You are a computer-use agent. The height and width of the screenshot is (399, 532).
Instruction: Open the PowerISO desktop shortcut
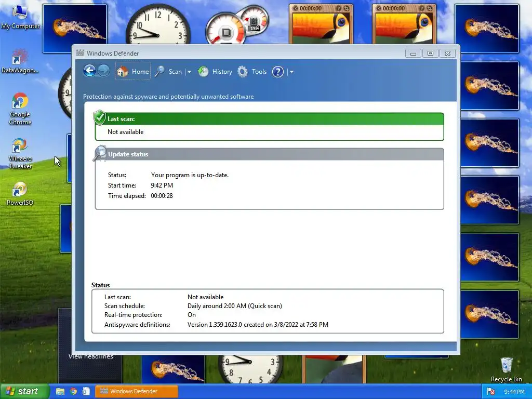coord(20,194)
